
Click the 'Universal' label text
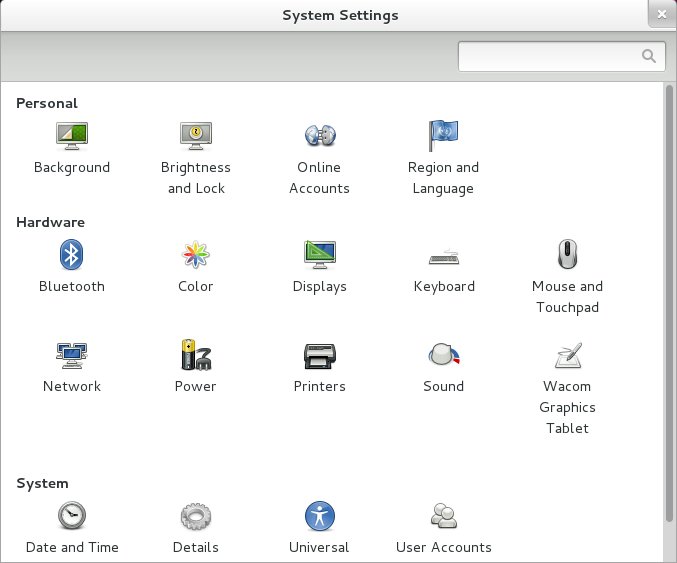tap(319, 547)
